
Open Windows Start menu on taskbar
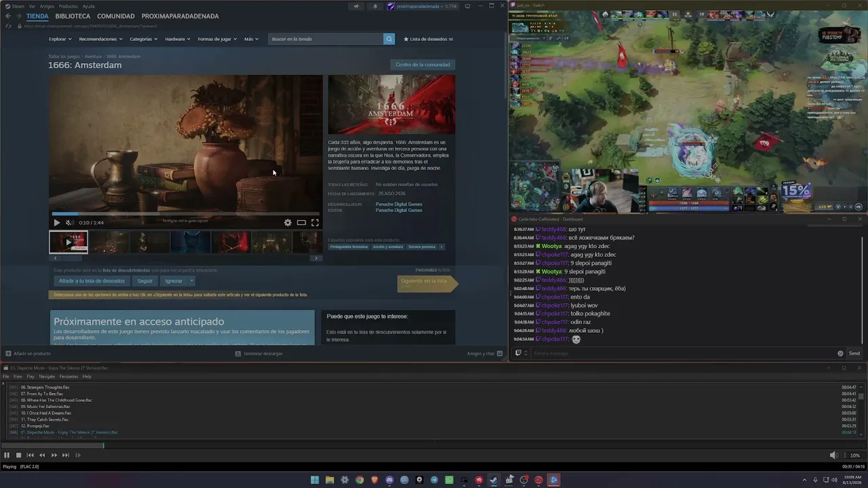pos(315,480)
